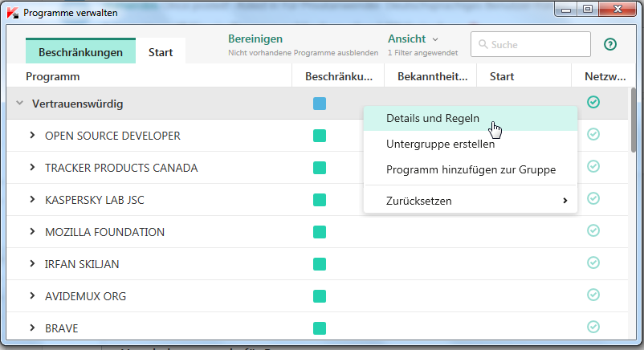This screenshot has width=644, height=350.
Task: Click the vertical scrollbar thumb
Action: [x=633, y=120]
